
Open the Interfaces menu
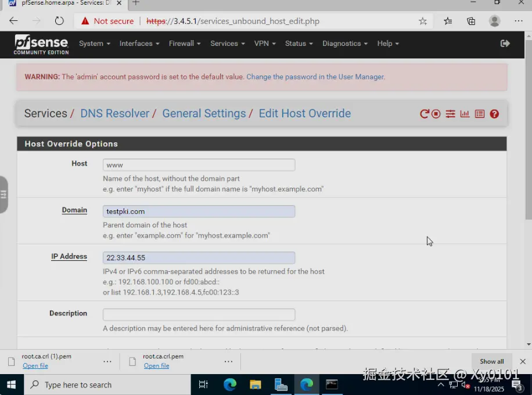pos(139,44)
